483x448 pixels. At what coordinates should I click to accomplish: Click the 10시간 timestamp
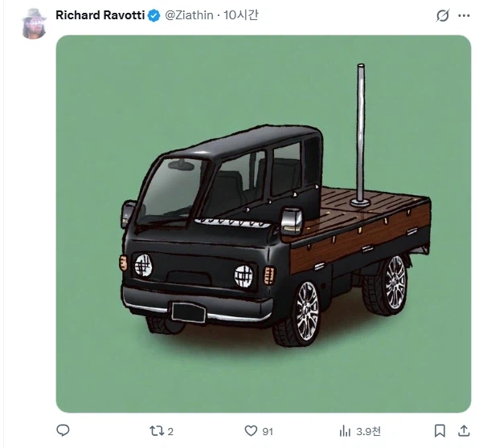(239, 16)
